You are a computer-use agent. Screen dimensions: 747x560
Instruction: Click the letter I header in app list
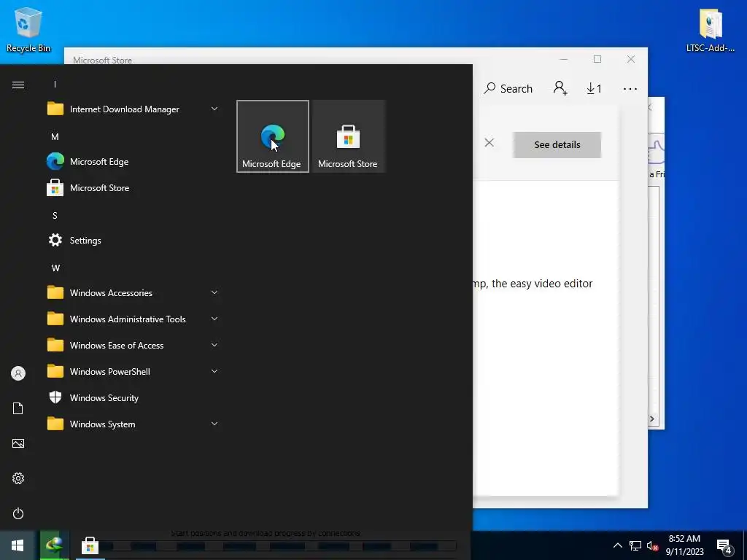pyautogui.click(x=55, y=85)
